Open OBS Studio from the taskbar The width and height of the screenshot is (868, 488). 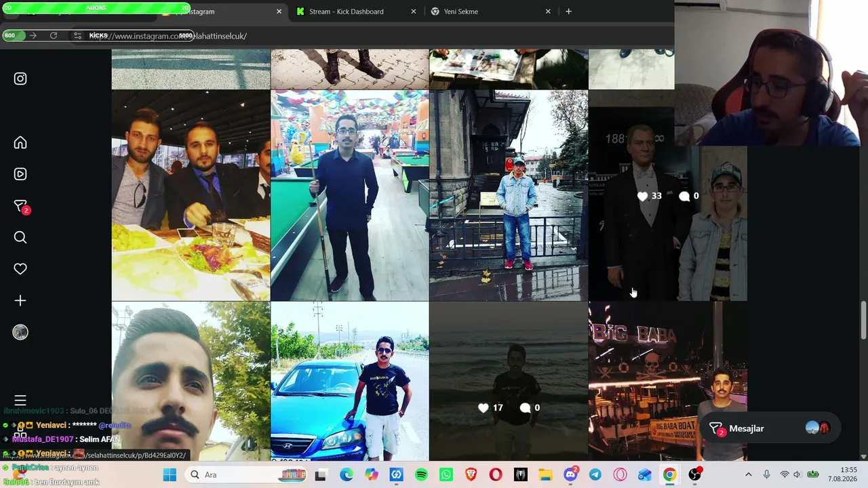[694, 474]
